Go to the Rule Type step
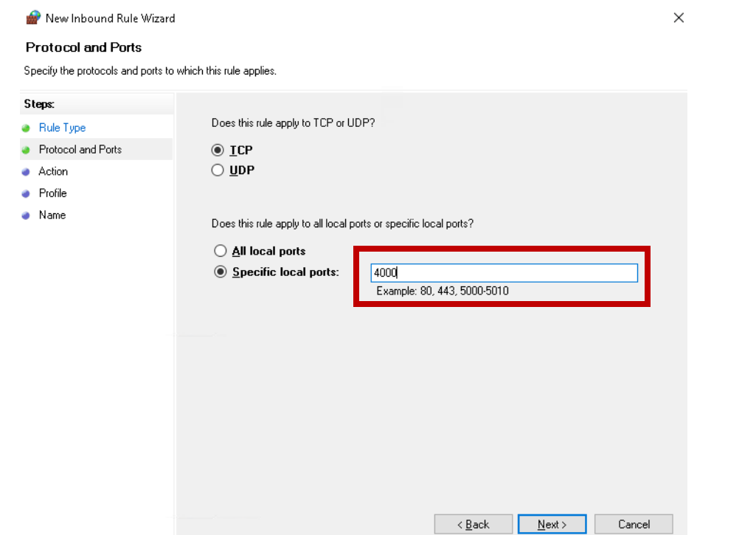756x535 pixels. point(62,128)
